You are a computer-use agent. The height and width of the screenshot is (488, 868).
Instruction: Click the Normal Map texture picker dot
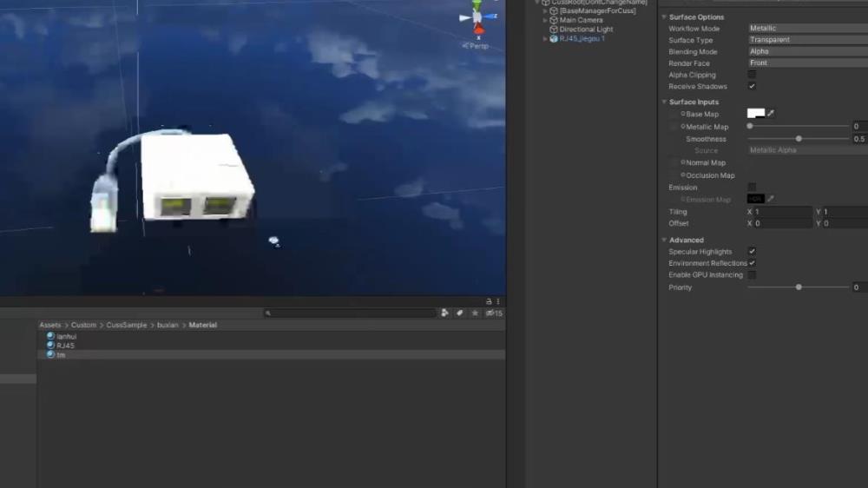[x=682, y=162]
